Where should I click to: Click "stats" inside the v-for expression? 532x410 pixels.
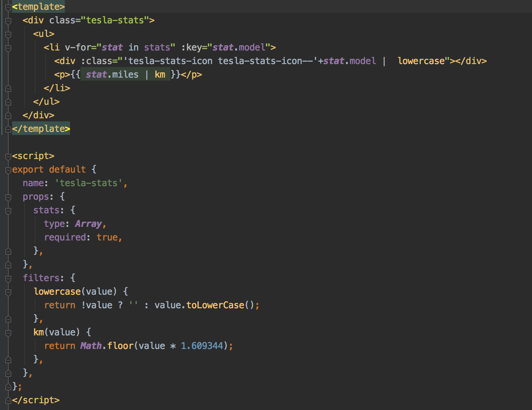157,47
